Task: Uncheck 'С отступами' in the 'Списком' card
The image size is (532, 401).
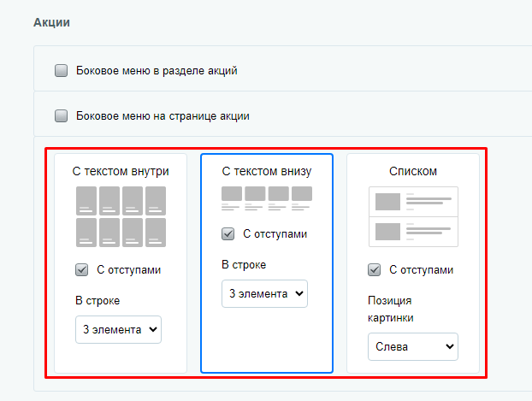Action: [x=375, y=270]
